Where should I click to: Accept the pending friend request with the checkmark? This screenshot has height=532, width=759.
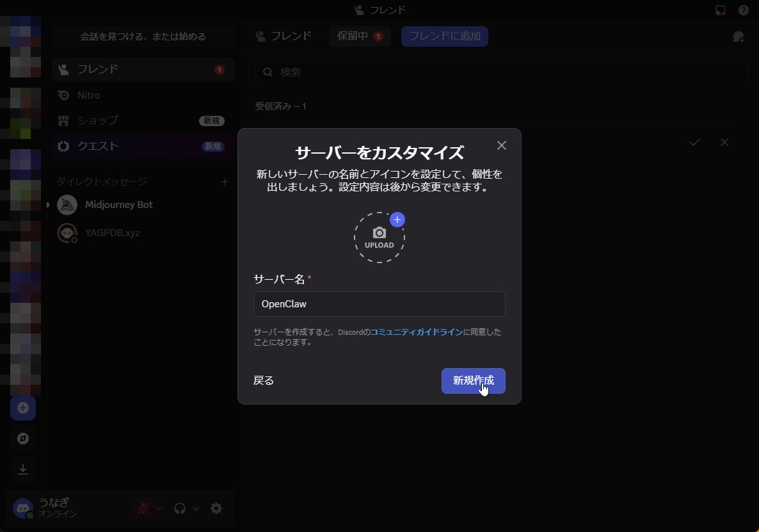pos(694,142)
